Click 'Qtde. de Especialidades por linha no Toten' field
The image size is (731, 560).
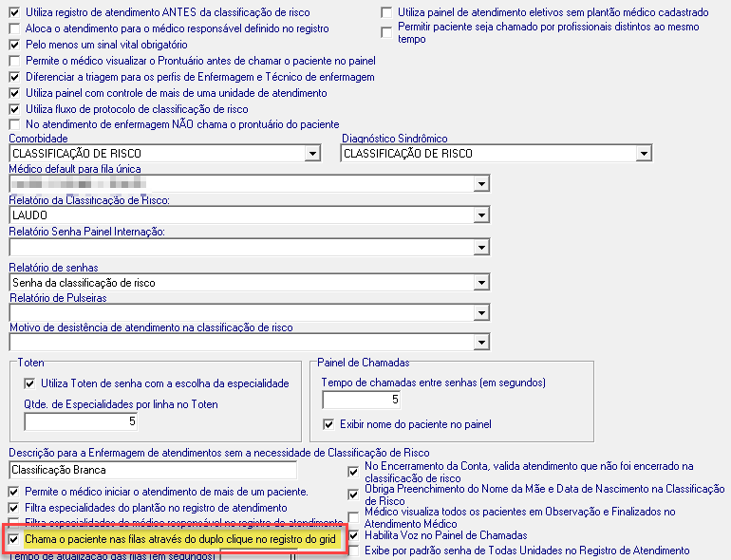coord(81,421)
